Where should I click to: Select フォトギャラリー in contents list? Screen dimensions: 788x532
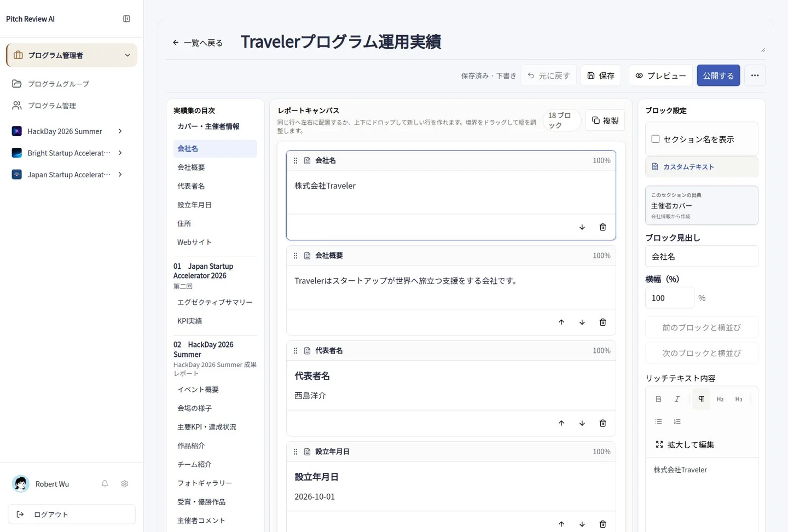pos(215,483)
